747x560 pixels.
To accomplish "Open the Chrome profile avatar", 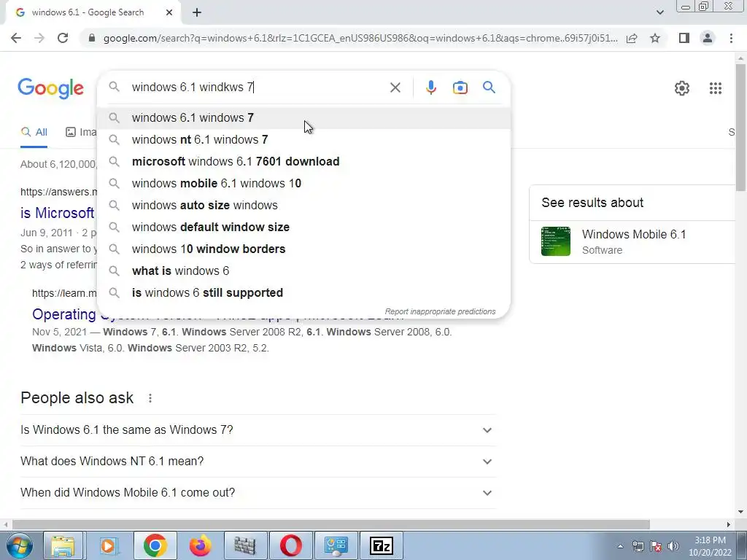I will 708,38.
